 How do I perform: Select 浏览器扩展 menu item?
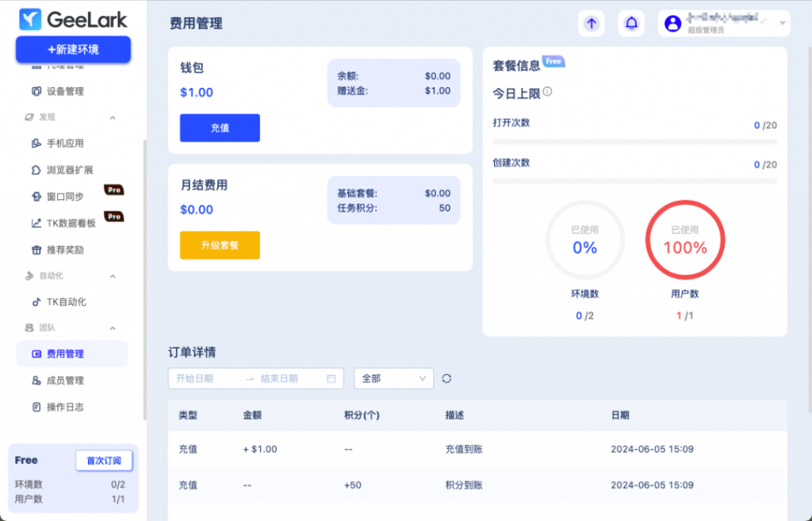coord(70,170)
